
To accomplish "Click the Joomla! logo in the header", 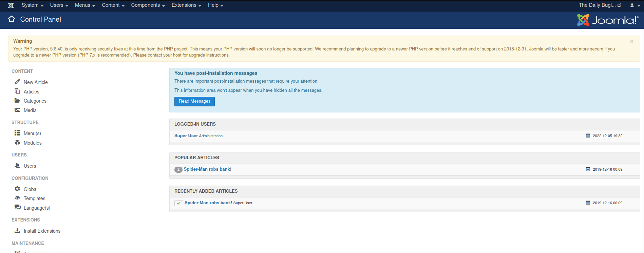I will tap(608, 20).
